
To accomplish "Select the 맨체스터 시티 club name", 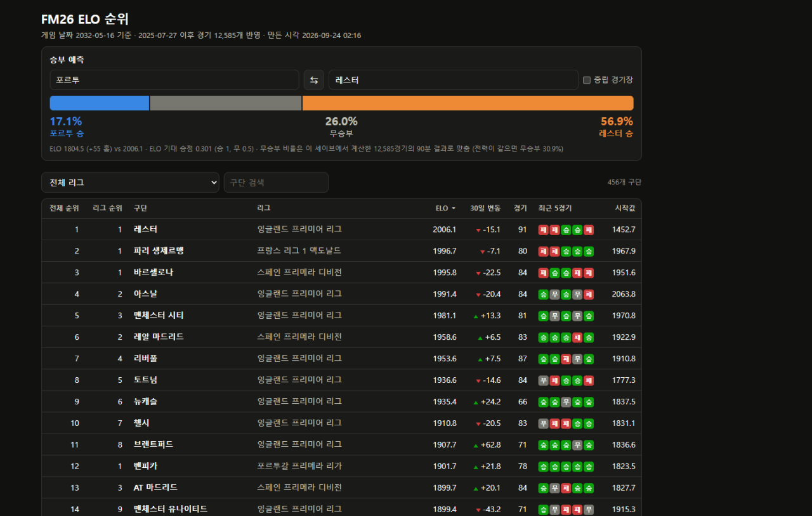I will [159, 316].
